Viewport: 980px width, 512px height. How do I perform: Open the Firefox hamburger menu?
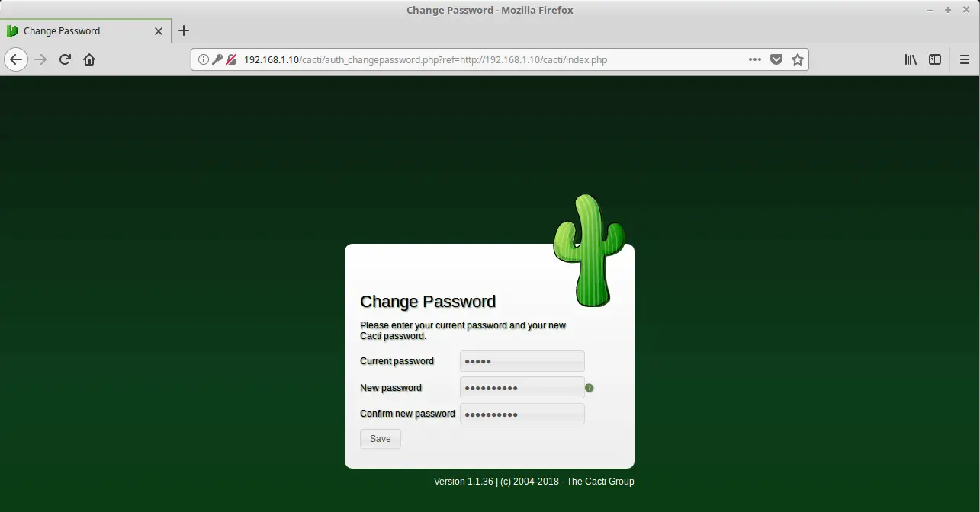(964, 59)
